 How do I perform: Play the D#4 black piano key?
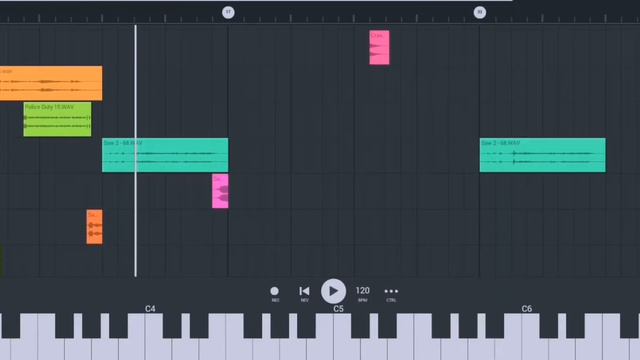click(x=200, y=325)
